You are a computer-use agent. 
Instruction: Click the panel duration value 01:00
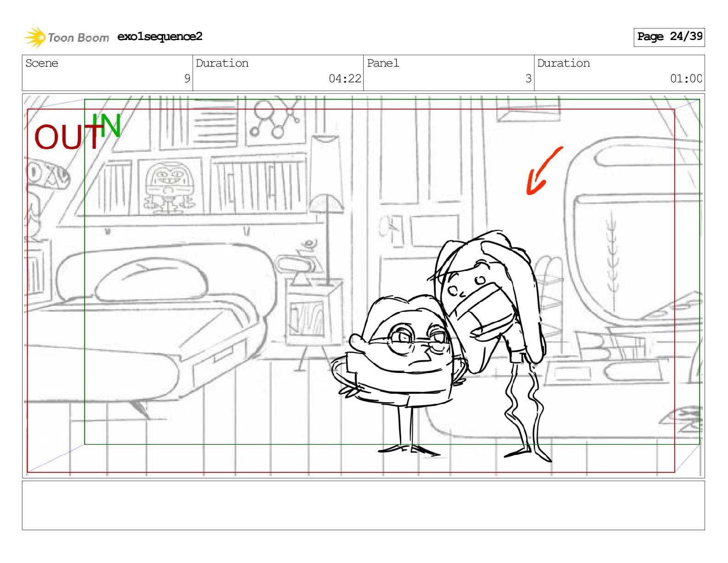coord(686,79)
